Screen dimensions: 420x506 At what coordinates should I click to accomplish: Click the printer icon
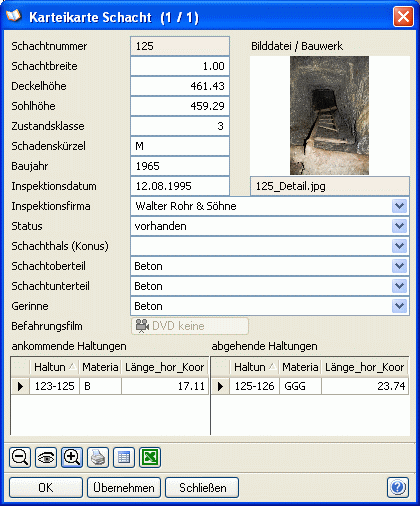98,457
